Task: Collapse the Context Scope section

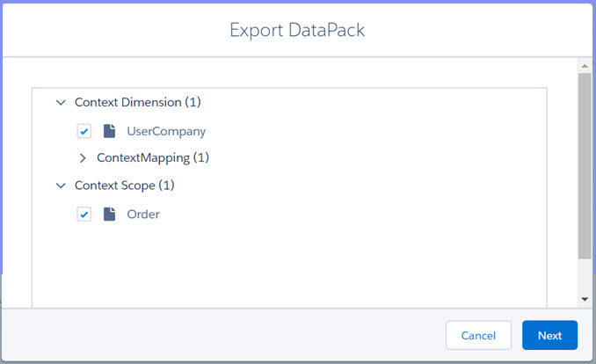Action: point(61,186)
